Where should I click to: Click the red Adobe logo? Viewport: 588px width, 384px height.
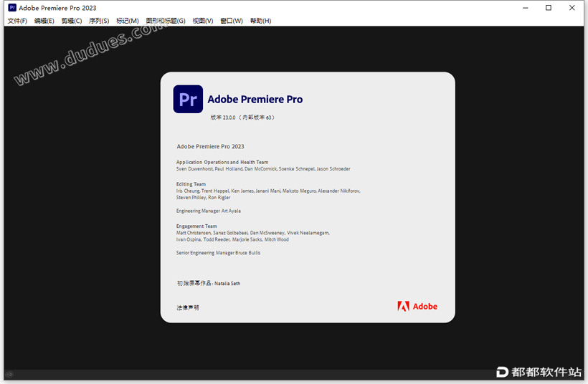click(x=417, y=307)
